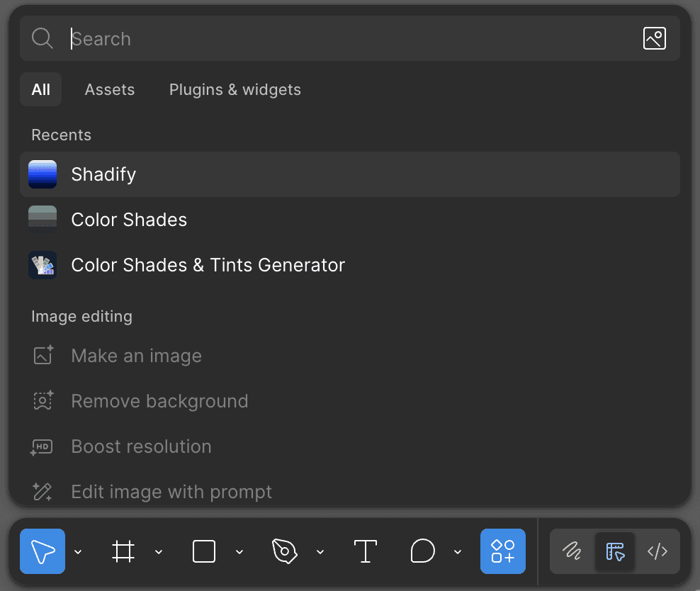Switch to Design mode
This screenshot has width=700, height=591.
coord(615,551)
